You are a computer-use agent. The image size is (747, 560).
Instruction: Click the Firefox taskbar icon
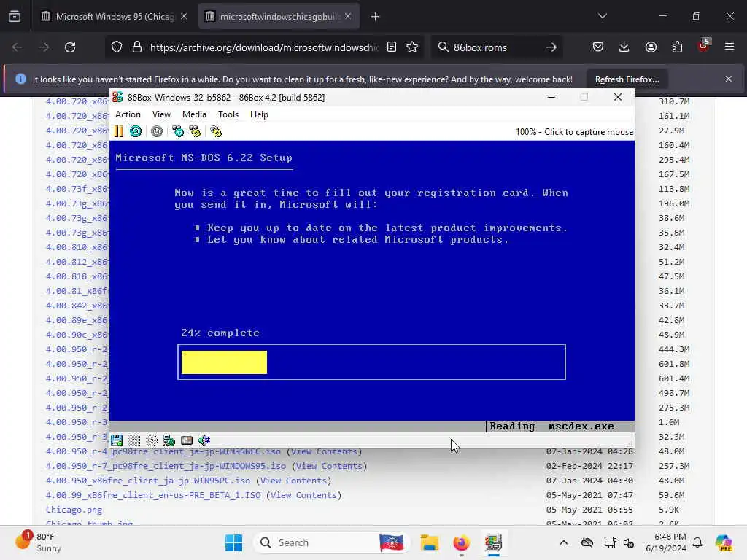[x=461, y=542]
